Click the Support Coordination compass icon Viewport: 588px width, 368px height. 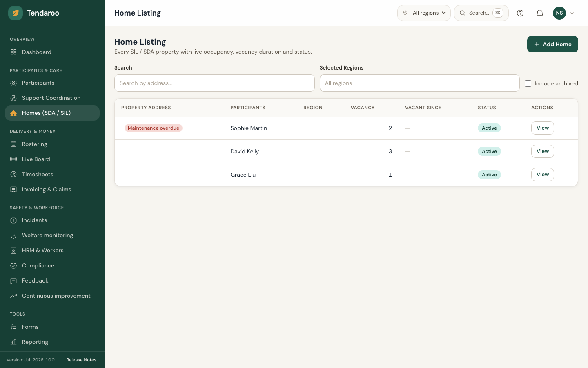click(13, 98)
